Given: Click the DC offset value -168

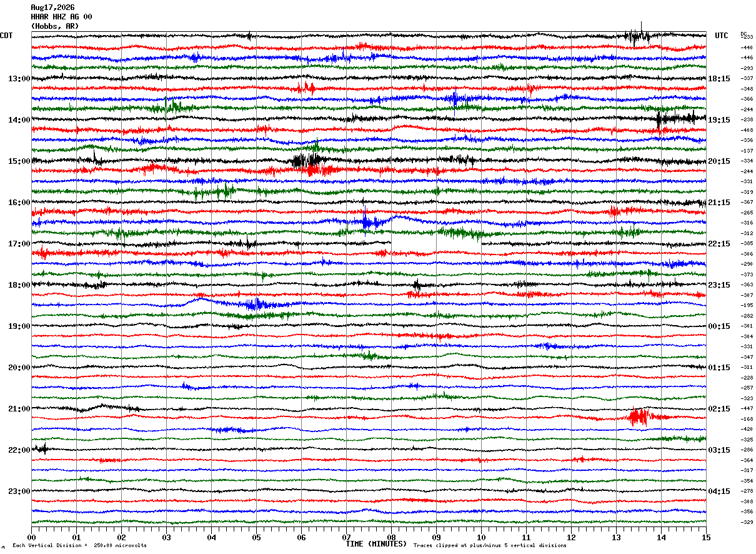Looking at the screenshot, I should 747,419.
